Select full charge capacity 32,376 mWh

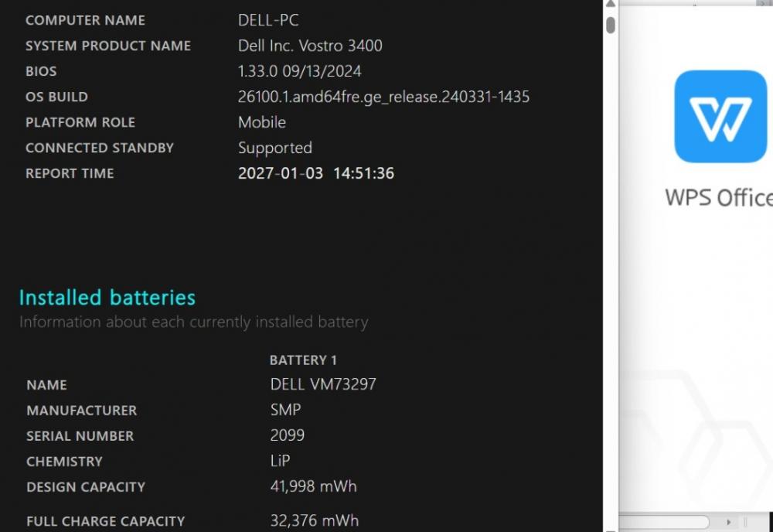[x=315, y=520]
